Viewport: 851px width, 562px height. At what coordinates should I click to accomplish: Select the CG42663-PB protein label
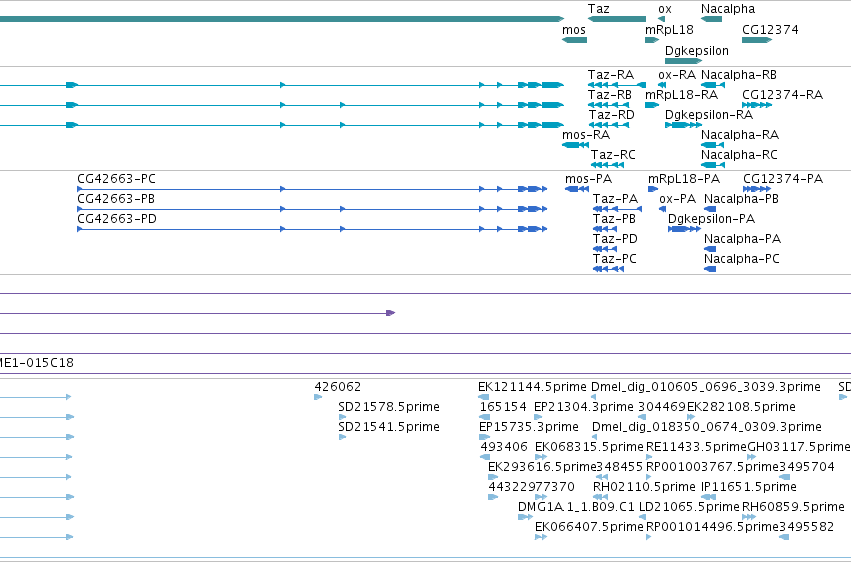[116, 199]
